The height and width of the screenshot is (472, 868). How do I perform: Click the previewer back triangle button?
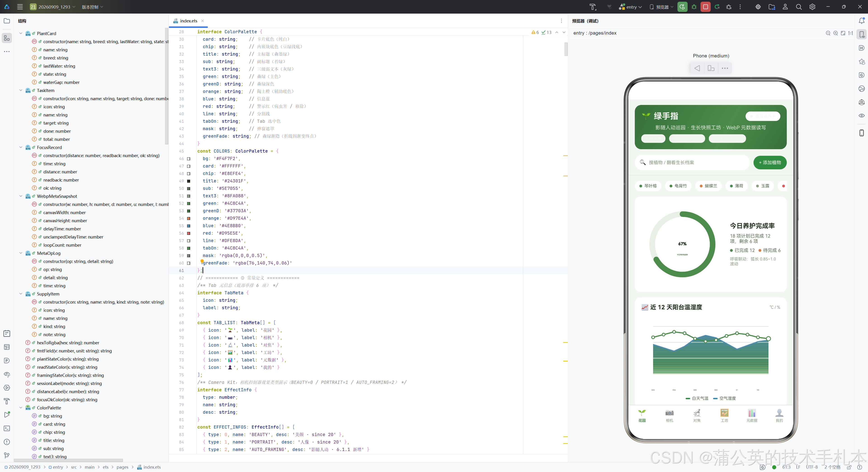pos(697,68)
